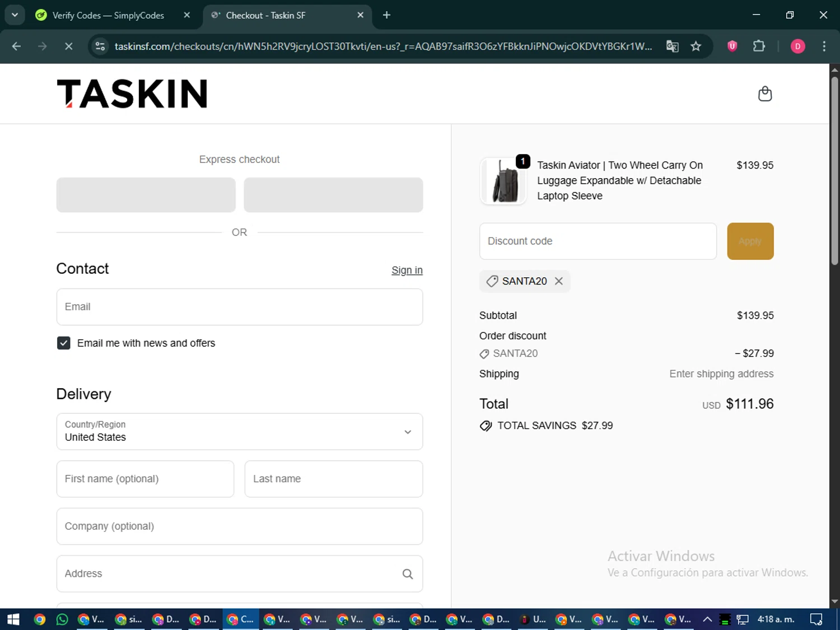The height and width of the screenshot is (630, 840).
Task: Click the browser address bar URL
Action: 383,46
